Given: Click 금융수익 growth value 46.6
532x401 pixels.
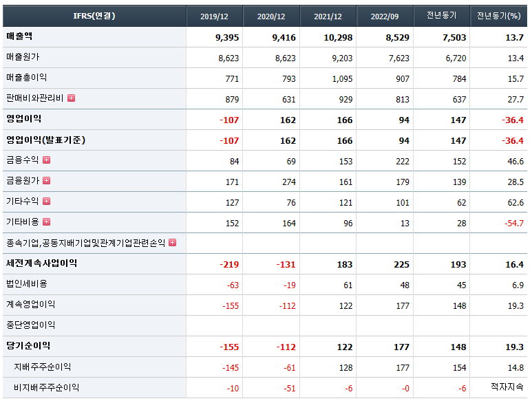Looking at the screenshot, I should coord(515,162).
